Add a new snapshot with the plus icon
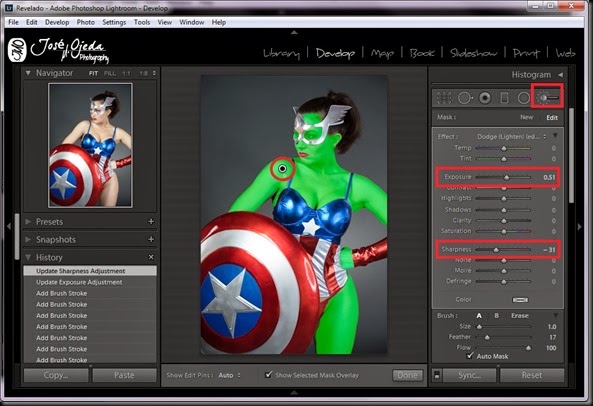 (x=151, y=239)
